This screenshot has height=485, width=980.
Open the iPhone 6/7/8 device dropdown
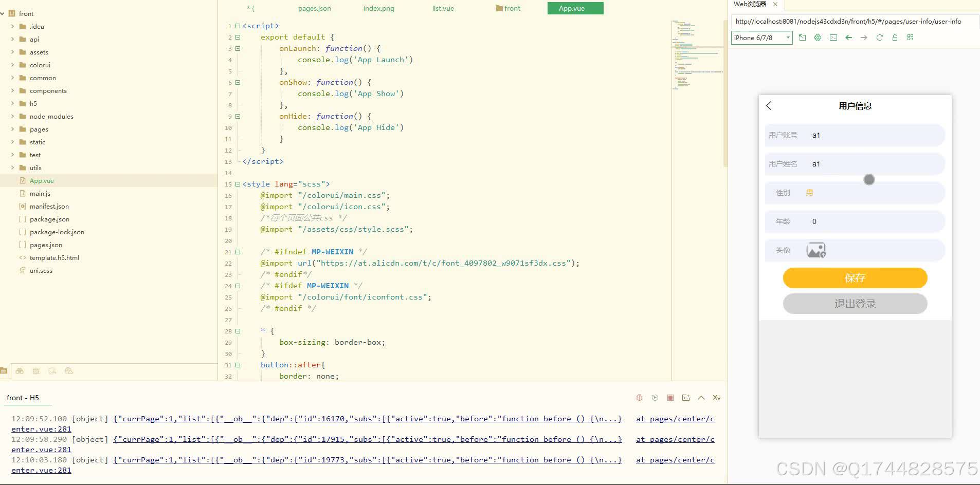click(x=761, y=38)
